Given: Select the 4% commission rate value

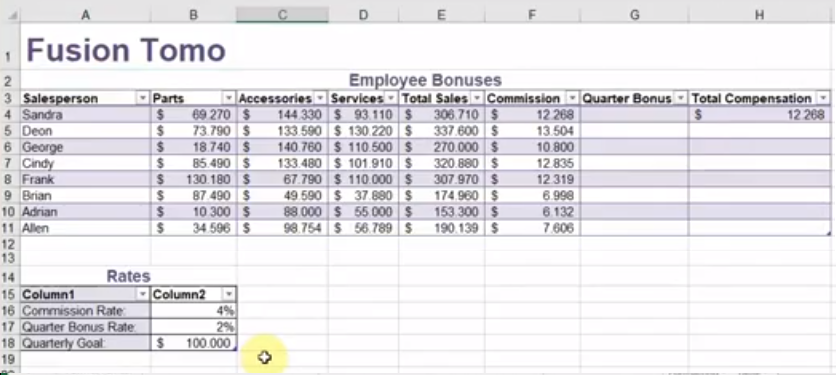Looking at the screenshot, I should click(194, 311).
